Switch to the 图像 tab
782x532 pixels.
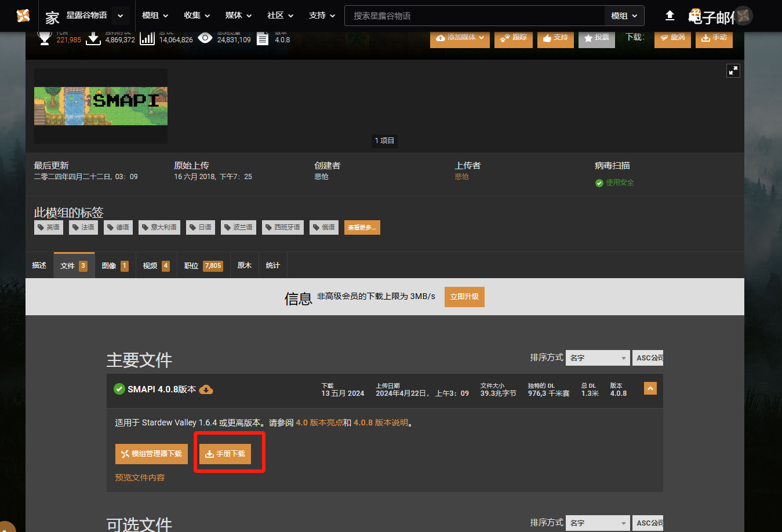tap(115, 265)
